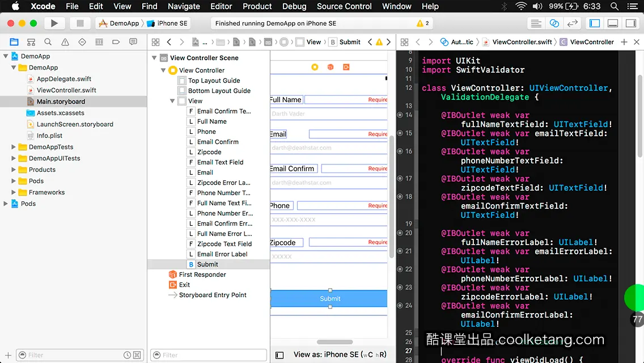Open the Debug navigator icon
Viewport: 644px width, 363px height.
tap(99, 42)
